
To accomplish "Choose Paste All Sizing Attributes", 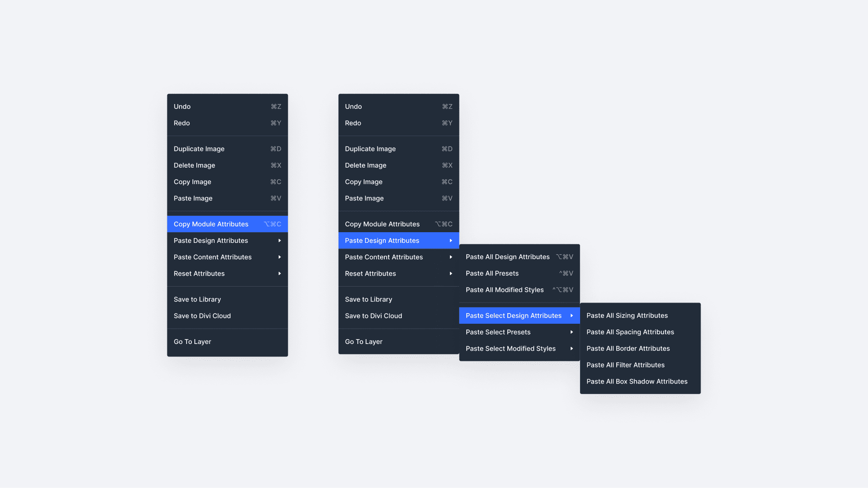I will point(627,316).
